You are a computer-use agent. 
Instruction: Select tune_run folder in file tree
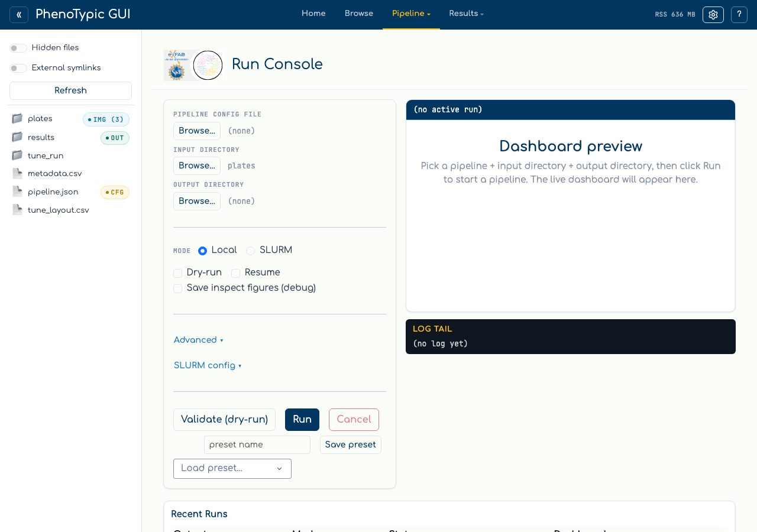point(46,155)
